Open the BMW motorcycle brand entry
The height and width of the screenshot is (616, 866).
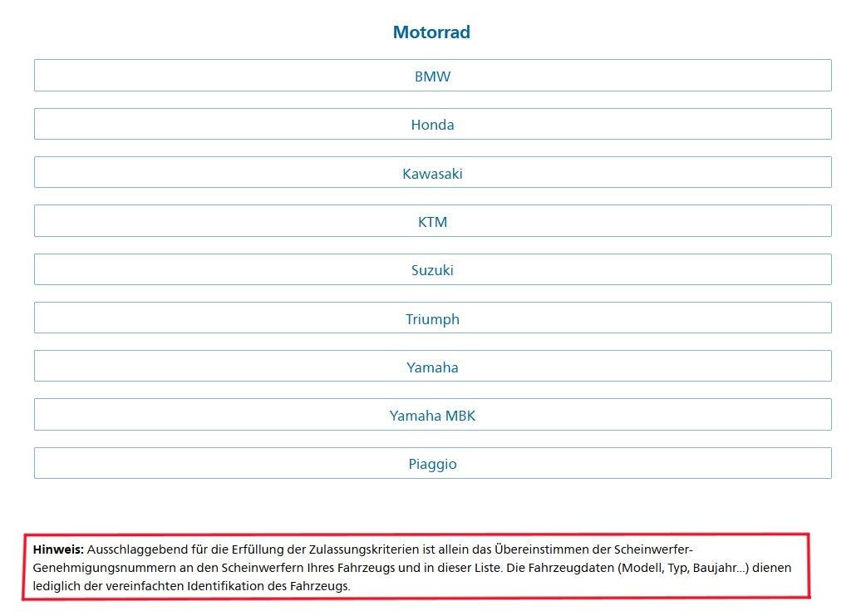coord(432,76)
